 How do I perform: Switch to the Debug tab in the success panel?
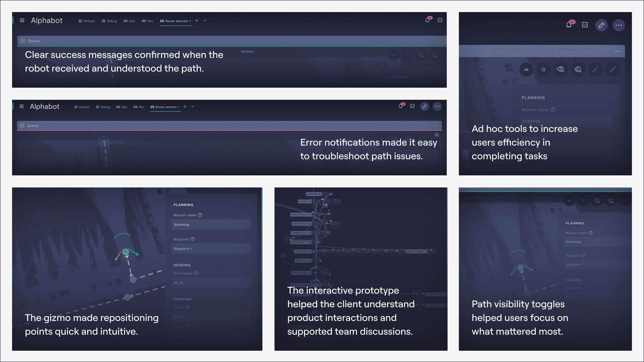[109, 21]
